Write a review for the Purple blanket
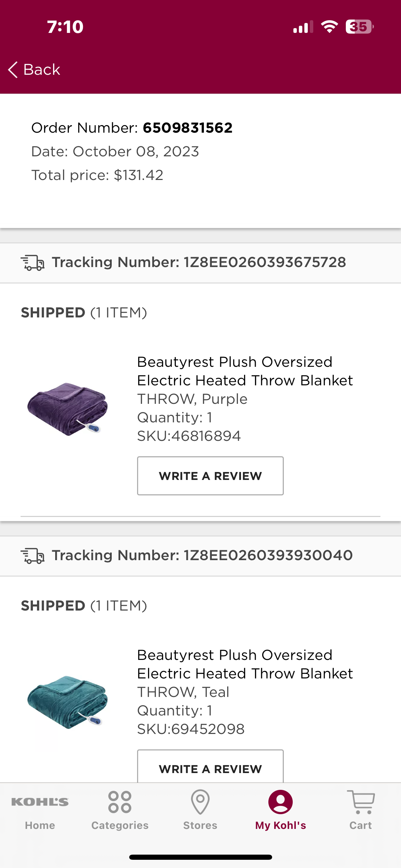This screenshot has width=401, height=868. point(210,476)
